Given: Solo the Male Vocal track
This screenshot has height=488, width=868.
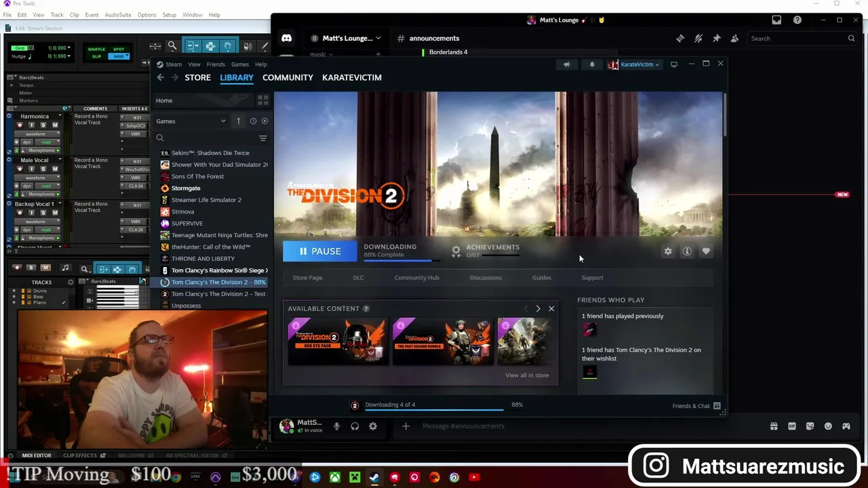Looking at the screenshot, I should (43, 169).
